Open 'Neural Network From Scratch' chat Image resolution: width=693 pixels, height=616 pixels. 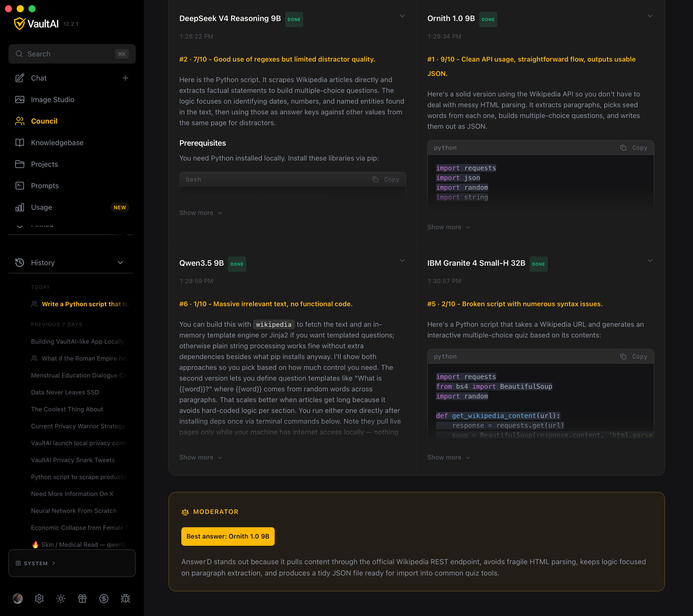[x=74, y=511]
